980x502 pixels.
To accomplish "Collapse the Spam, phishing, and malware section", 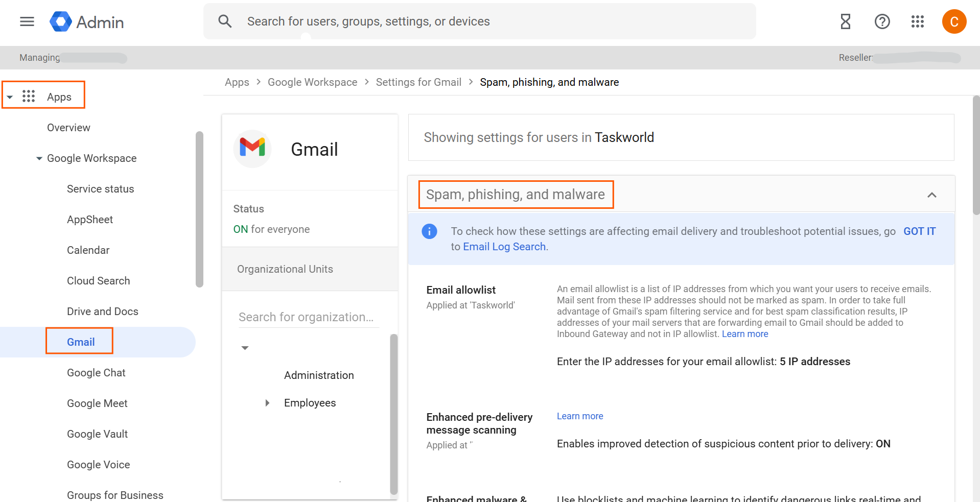I will (x=931, y=195).
